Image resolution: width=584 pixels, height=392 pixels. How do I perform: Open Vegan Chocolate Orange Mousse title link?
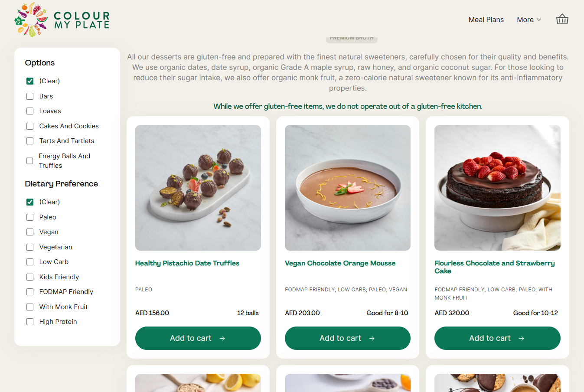tap(340, 263)
